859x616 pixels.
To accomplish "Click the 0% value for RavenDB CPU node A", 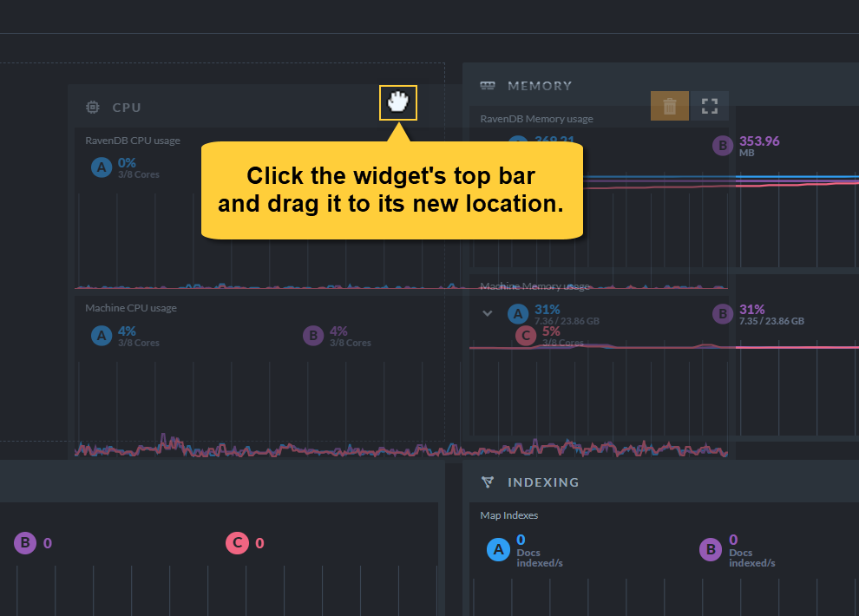I will (127, 162).
